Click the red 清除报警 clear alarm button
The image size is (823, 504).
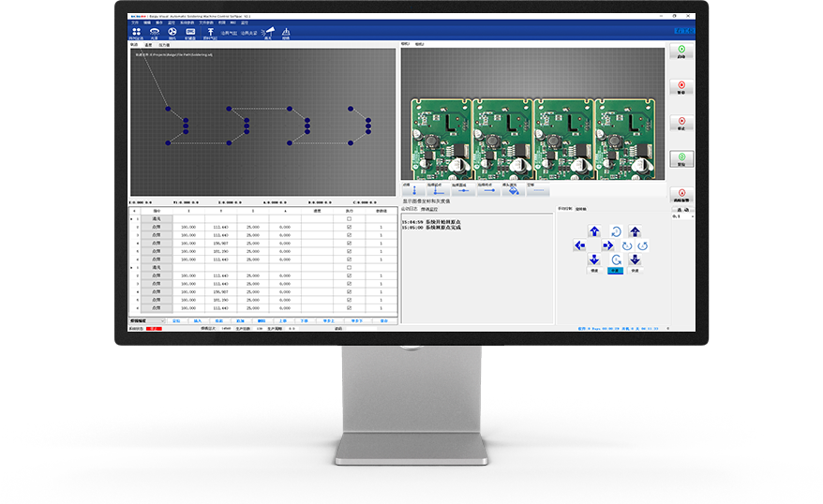point(681,193)
